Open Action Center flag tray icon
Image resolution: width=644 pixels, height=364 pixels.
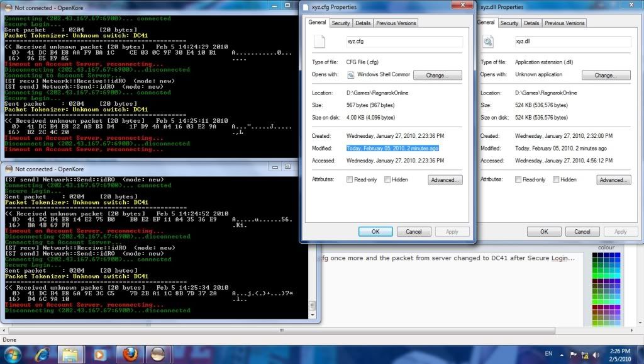(x=573, y=355)
